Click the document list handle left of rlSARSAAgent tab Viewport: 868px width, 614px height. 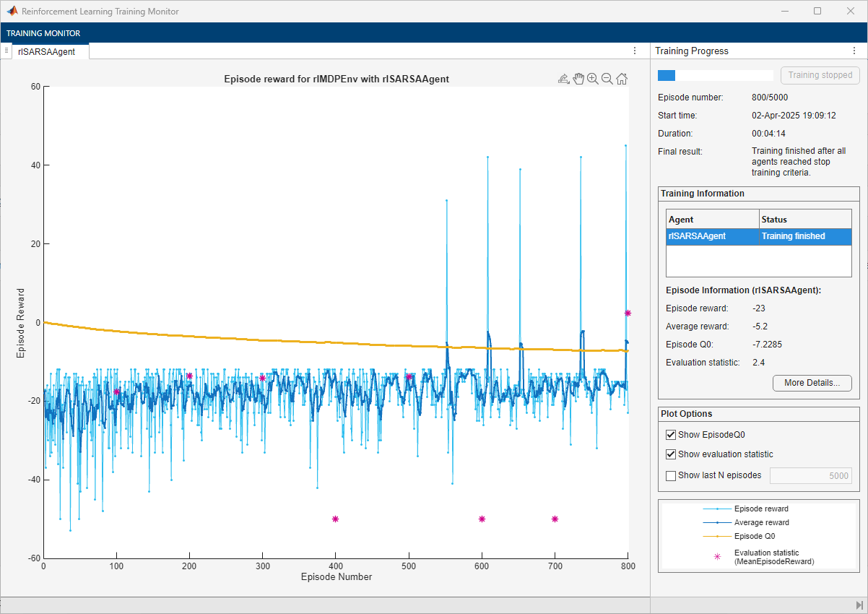6,51
